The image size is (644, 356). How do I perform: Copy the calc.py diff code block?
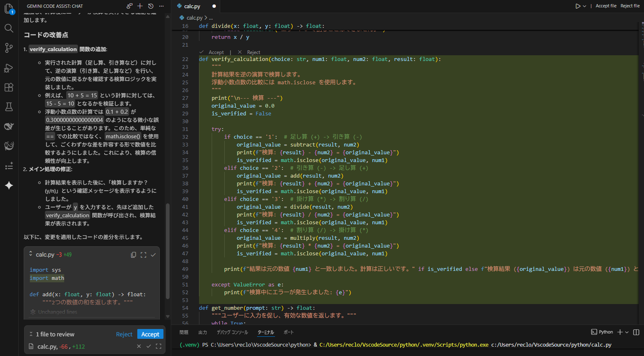(x=133, y=255)
